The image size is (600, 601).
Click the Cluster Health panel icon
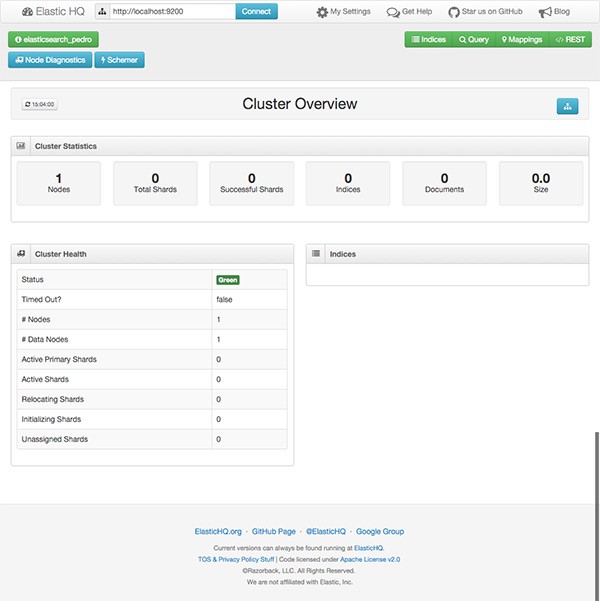[x=21, y=254]
